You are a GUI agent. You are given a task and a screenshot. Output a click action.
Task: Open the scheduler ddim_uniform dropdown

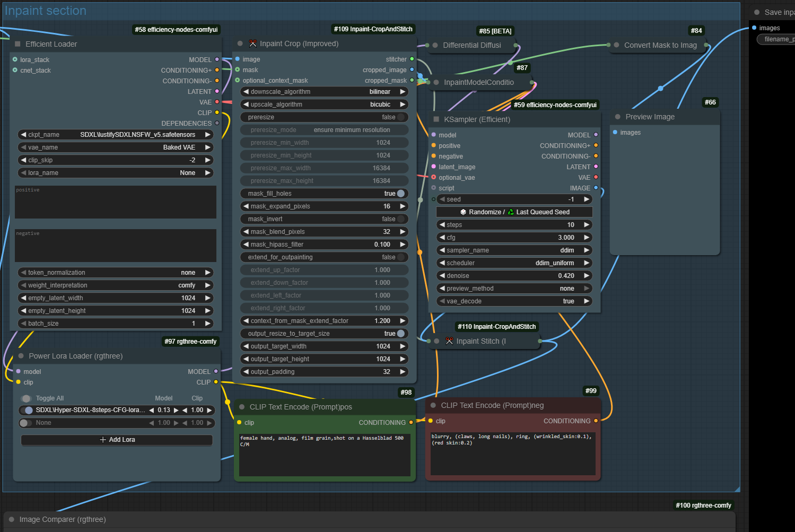[514, 263]
